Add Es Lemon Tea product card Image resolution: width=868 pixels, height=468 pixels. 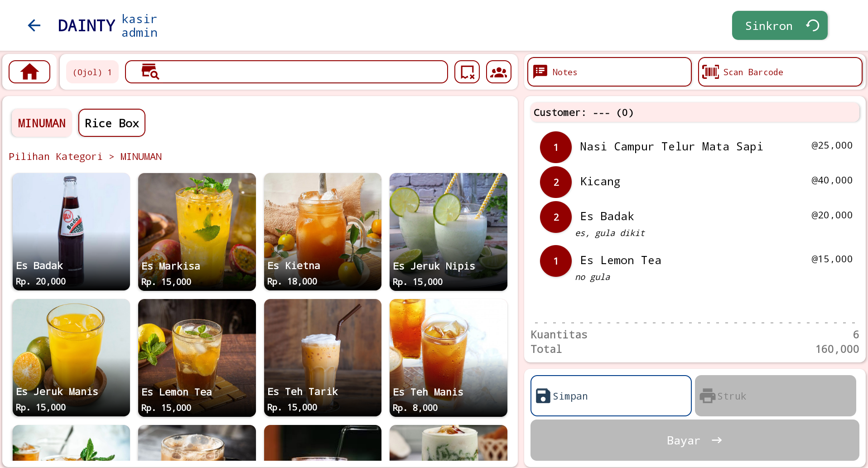point(197,357)
